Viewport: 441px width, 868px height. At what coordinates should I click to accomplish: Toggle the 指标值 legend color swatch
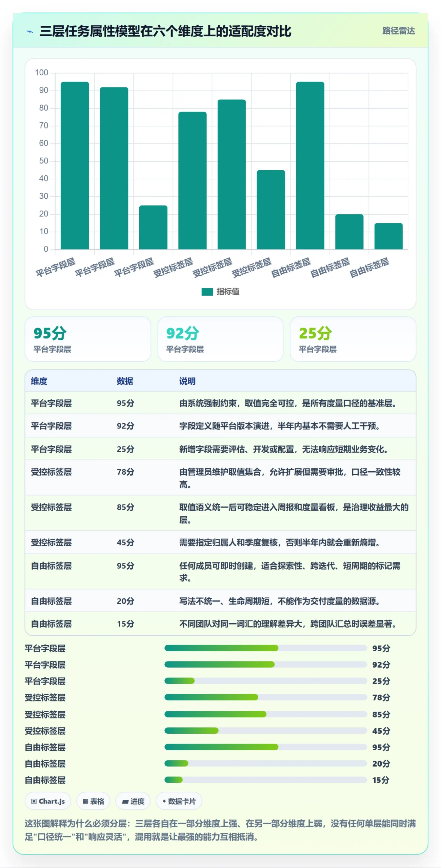coord(207,292)
